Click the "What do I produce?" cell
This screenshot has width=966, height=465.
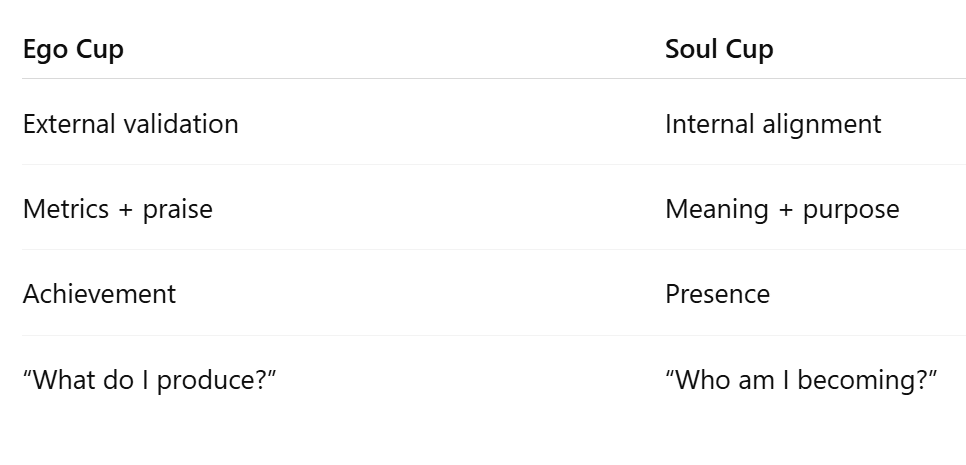tap(149, 380)
